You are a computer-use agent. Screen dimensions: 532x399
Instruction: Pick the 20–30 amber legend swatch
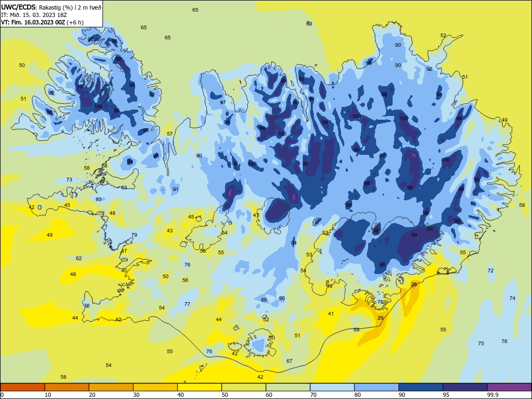click(111, 387)
